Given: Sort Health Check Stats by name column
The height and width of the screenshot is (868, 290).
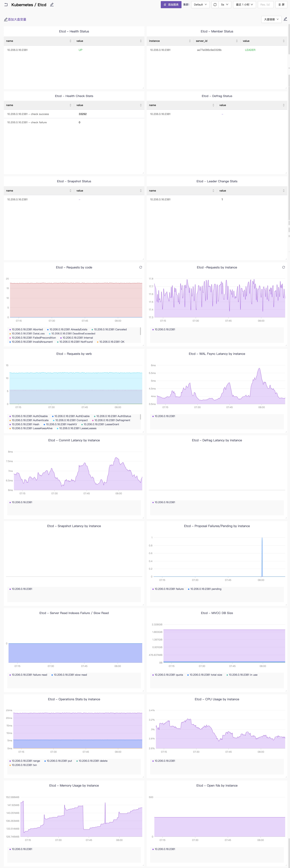Looking at the screenshot, I should 70,105.
